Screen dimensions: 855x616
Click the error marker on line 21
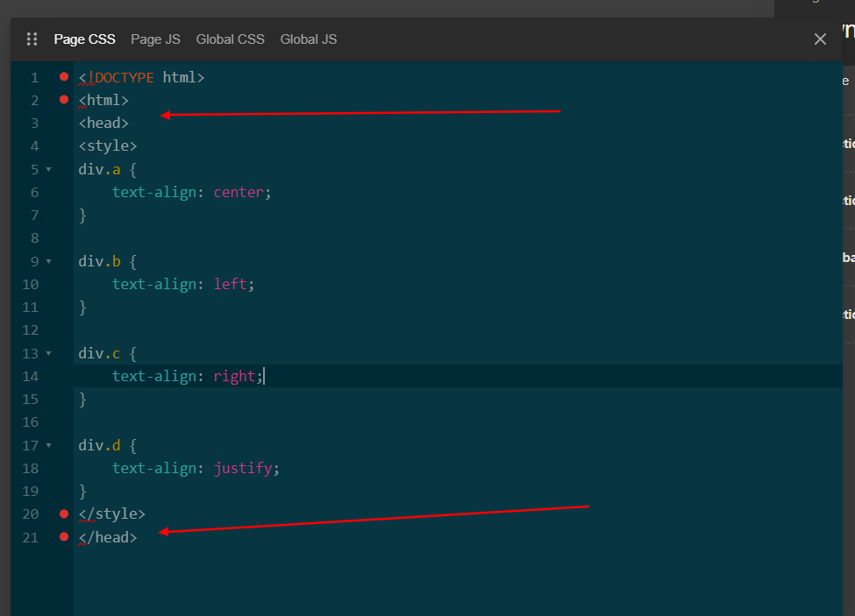[x=63, y=536]
